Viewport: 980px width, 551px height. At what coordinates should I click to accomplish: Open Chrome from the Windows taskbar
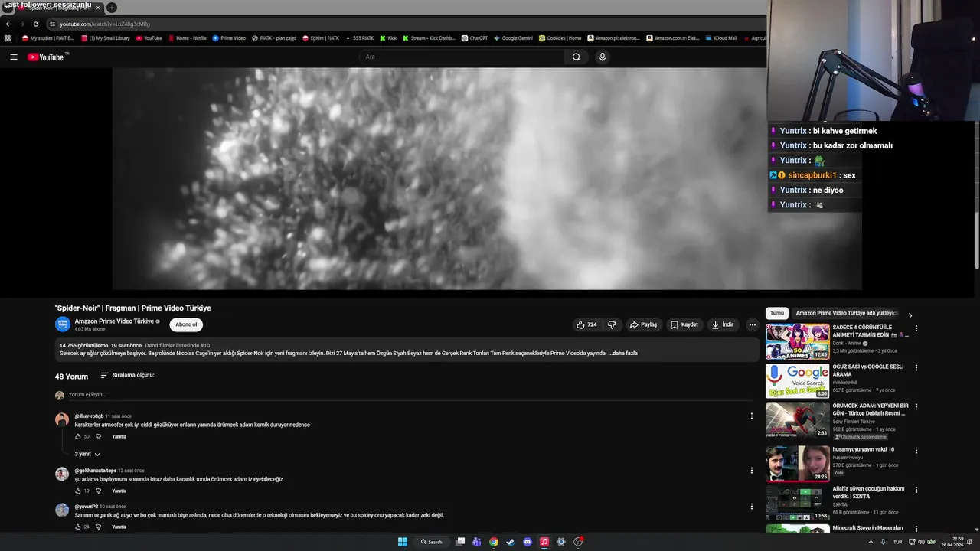pos(494,542)
